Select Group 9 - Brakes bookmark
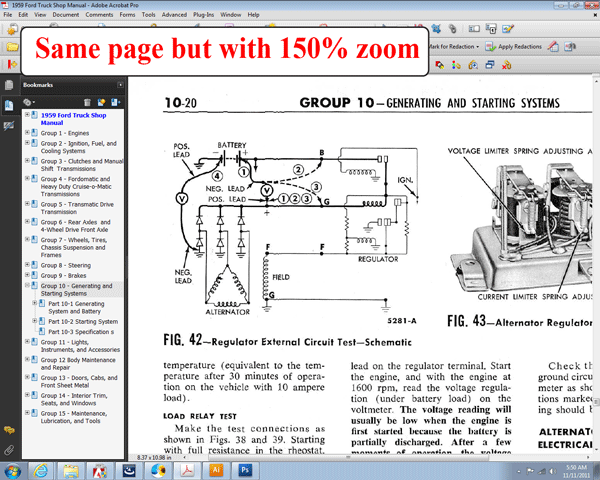 pyautogui.click(x=64, y=276)
